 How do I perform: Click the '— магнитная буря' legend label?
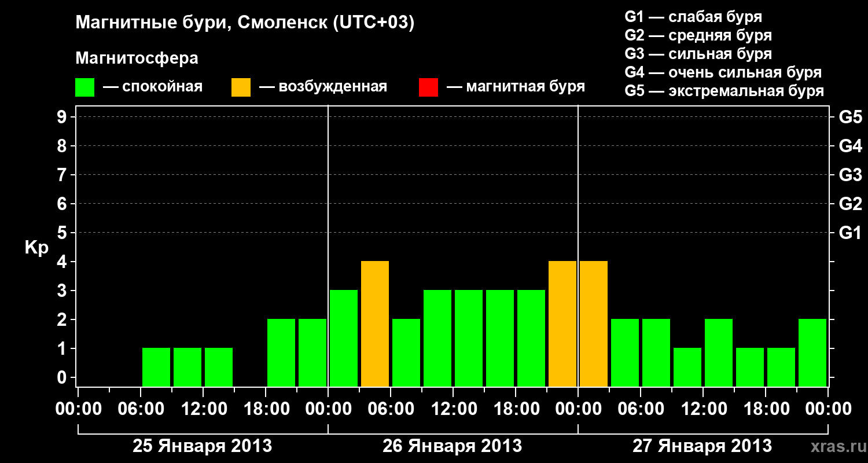(x=516, y=87)
